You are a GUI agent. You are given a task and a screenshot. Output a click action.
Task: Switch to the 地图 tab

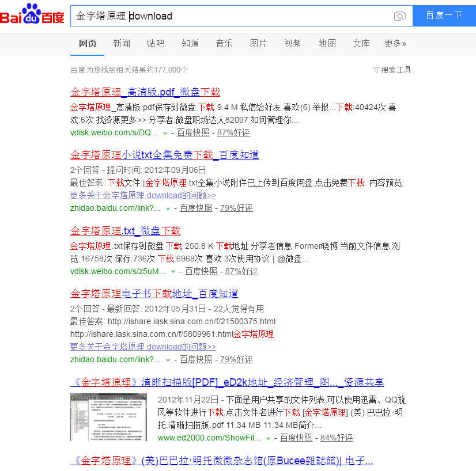327,44
